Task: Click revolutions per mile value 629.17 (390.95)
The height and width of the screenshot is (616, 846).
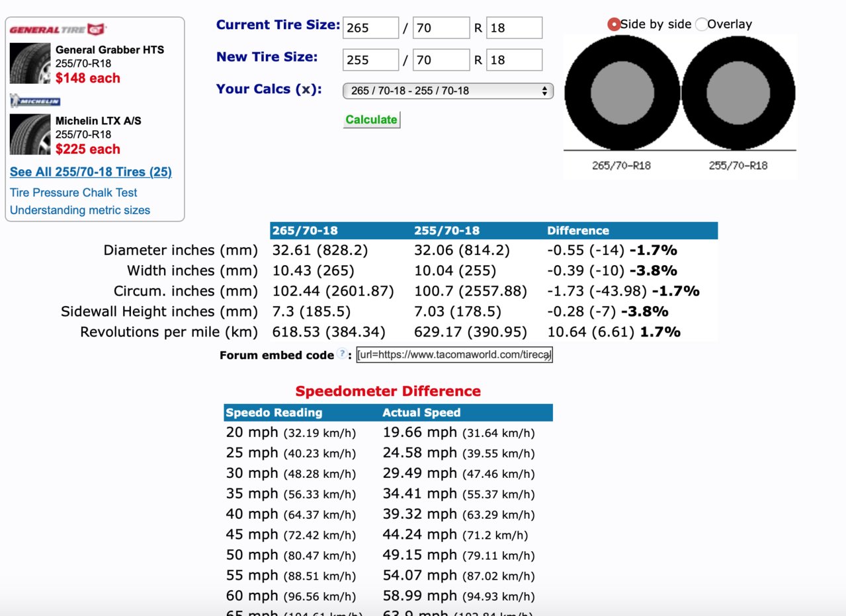Action: [x=471, y=332]
